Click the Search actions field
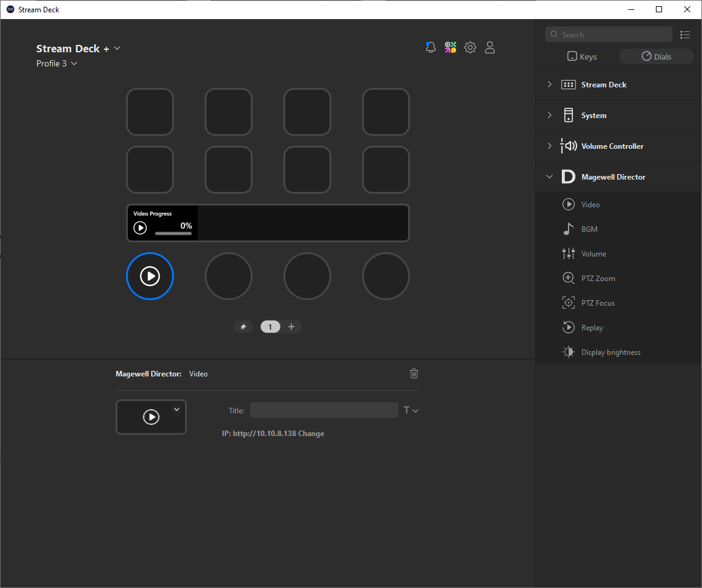Image resolution: width=702 pixels, height=588 pixels. (x=609, y=34)
